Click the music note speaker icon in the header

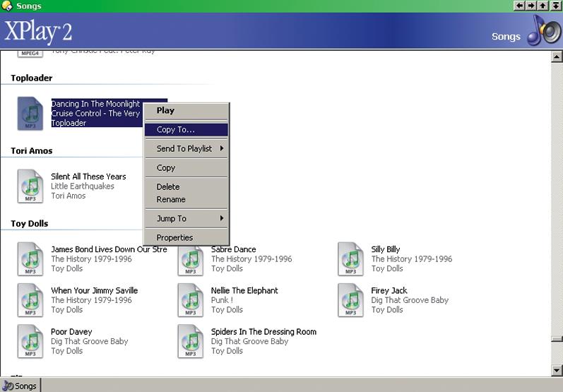pos(544,30)
